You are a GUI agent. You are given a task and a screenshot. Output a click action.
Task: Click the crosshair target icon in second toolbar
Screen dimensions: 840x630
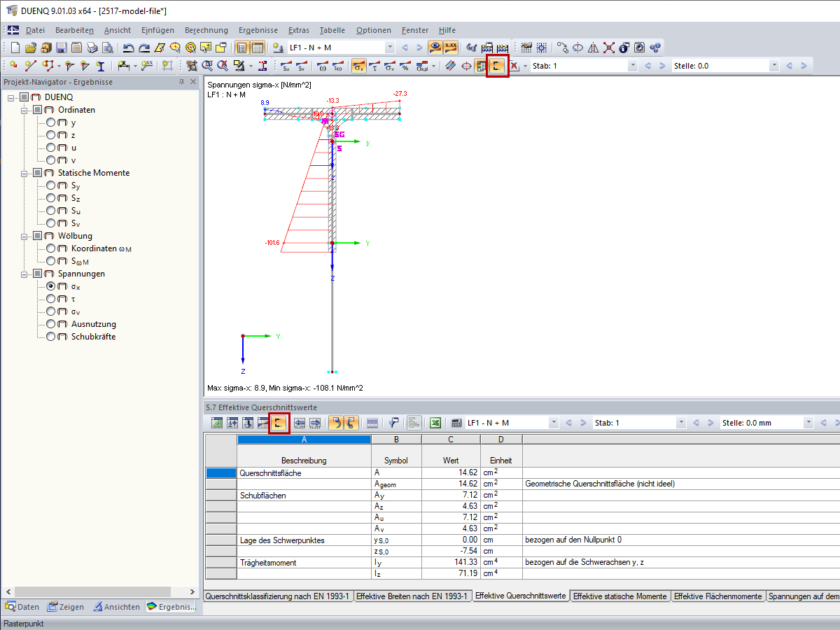(x=465, y=66)
